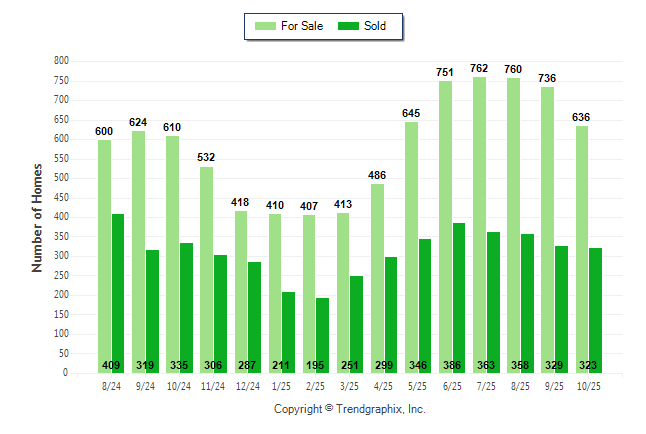Toggle the Sold legend label

tap(375, 26)
